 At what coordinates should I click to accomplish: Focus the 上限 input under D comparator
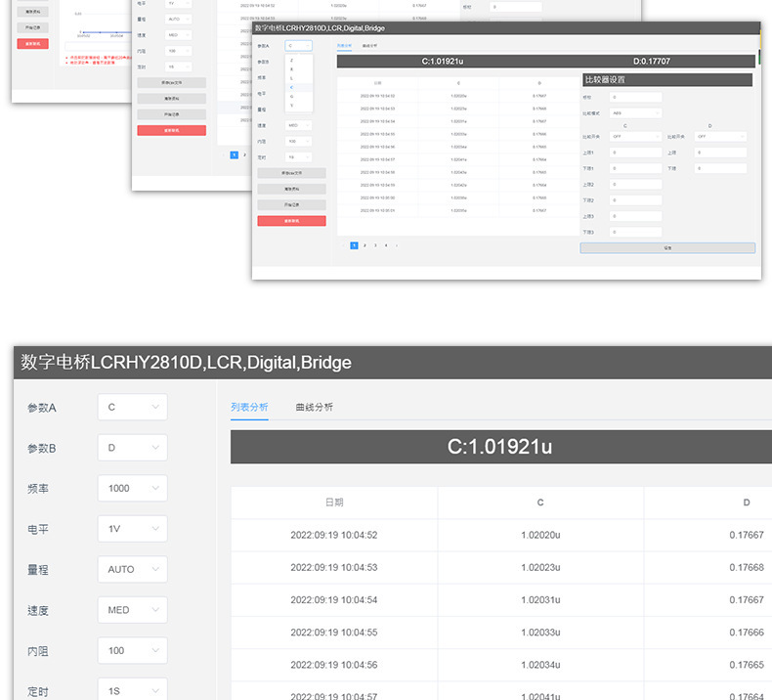tap(720, 153)
